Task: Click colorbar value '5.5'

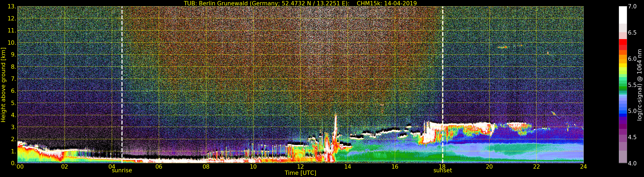Action: (632, 85)
